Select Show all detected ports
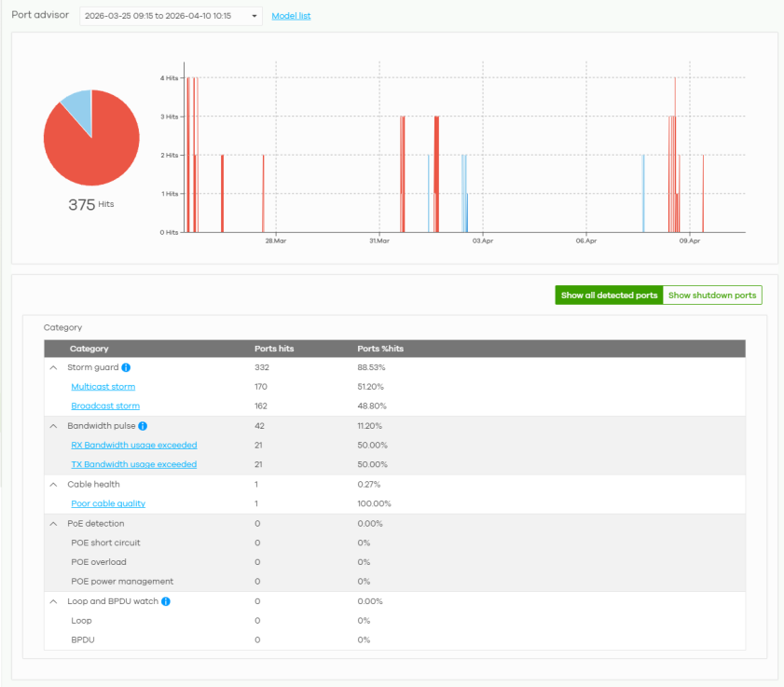This screenshot has width=784, height=687. 609,295
